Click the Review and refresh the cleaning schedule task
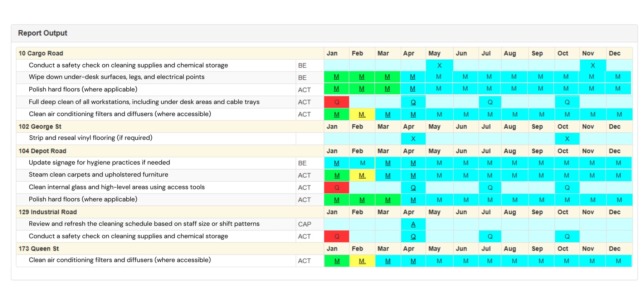Viewport: 644px width, 298px height. (144, 224)
